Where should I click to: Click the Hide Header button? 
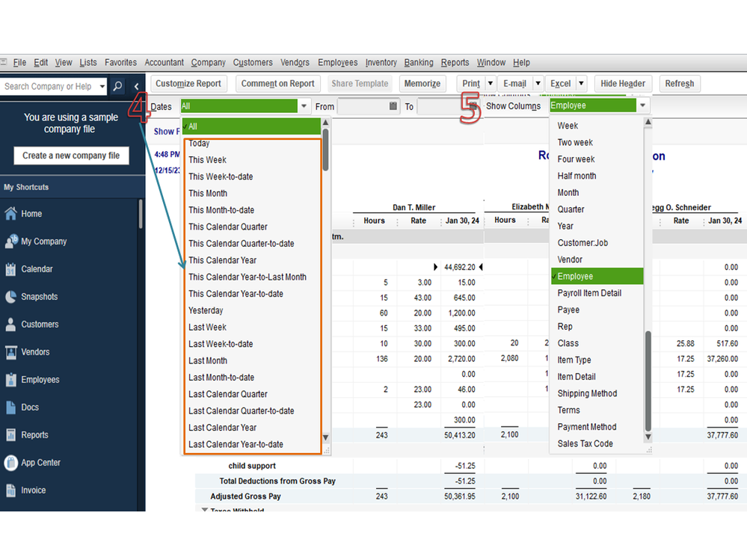[x=623, y=83]
